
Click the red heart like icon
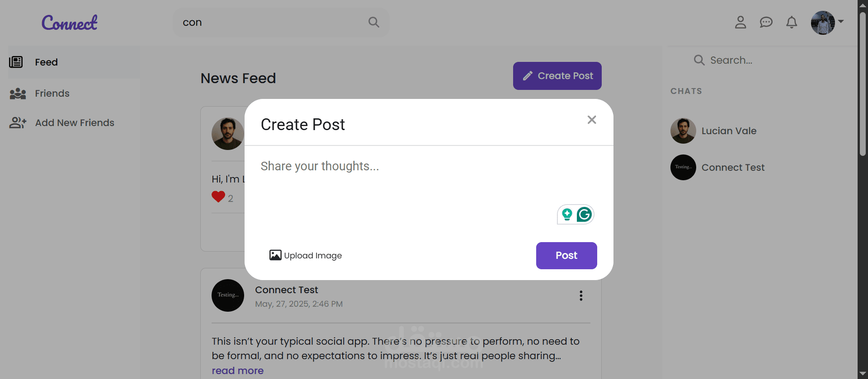point(218,197)
